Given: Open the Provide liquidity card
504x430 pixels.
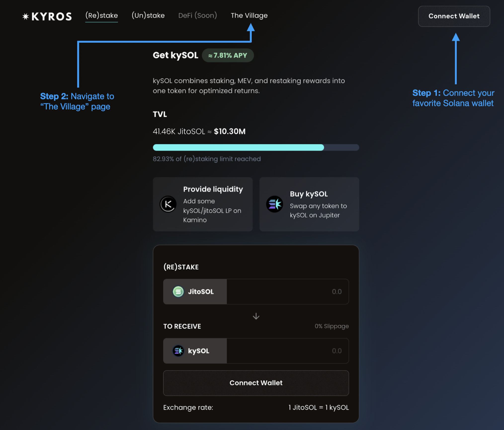Looking at the screenshot, I should [x=203, y=204].
